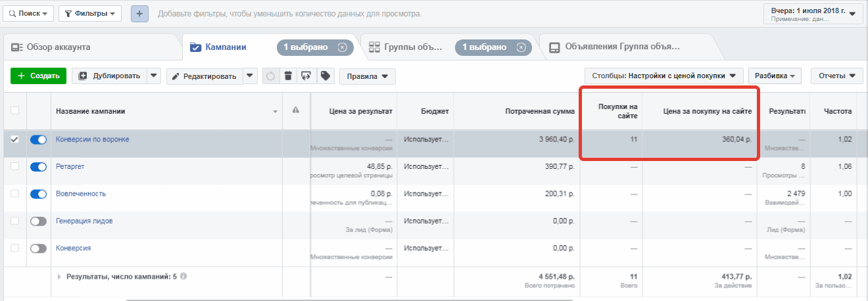Click the warning triangle column header icon
Image resolution: width=868 pixels, height=301 pixels.
pos(296,110)
